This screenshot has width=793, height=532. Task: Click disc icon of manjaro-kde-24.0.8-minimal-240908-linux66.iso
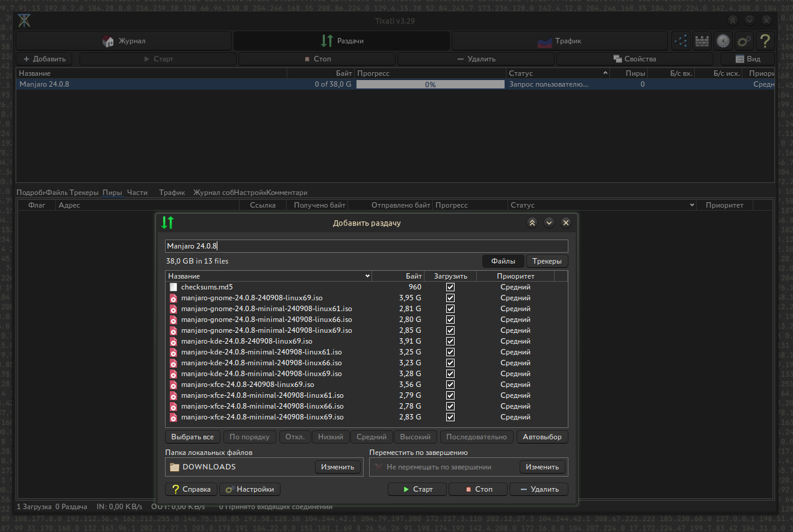click(173, 363)
